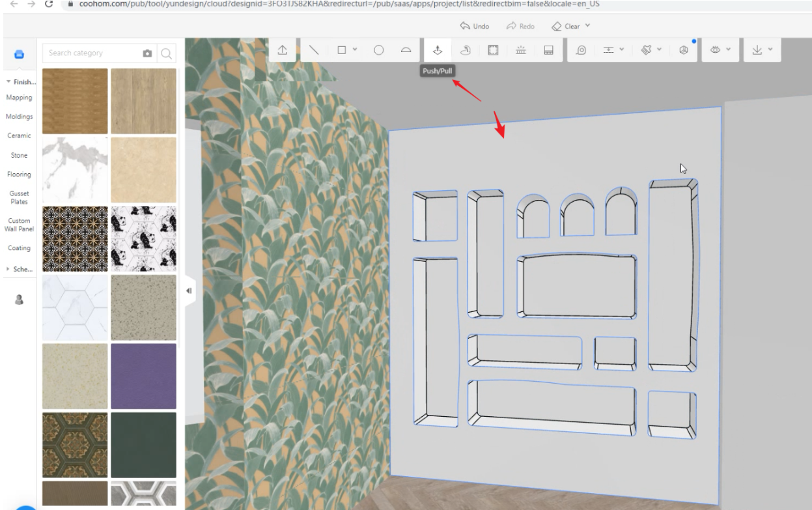Select the Arc drawing tool

pos(405,50)
